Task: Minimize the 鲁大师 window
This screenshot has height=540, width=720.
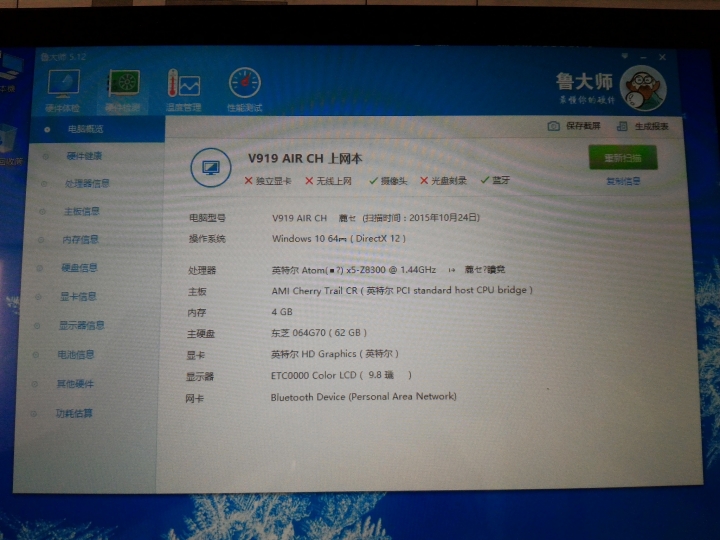Action: coord(643,57)
